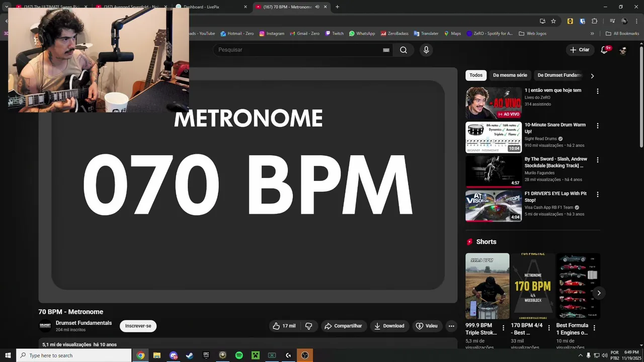Open the volume control in system tray
Screen dimensions: 644x362
(x=605, y=355)
